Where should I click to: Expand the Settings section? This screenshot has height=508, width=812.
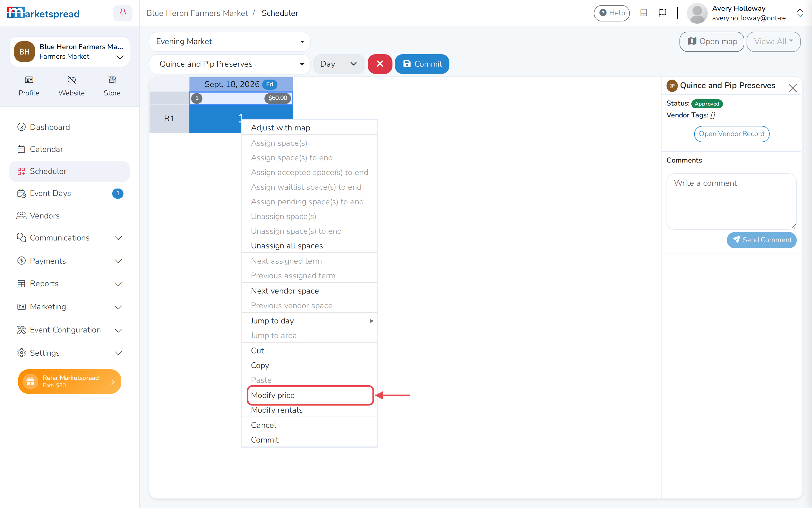click(69, 353)
